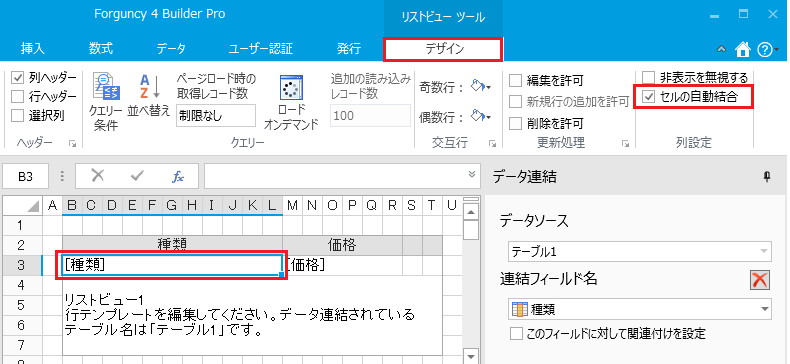Collapse the ribbon with the up chevron
The width and height of the screenshot is (790, 364).
coord(721,49)
